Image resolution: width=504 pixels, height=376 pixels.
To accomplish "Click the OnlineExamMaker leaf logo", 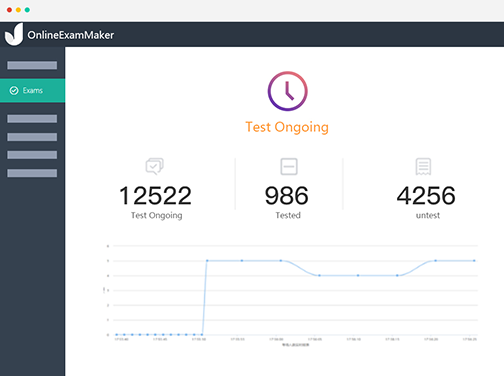I will coord(14,34).
